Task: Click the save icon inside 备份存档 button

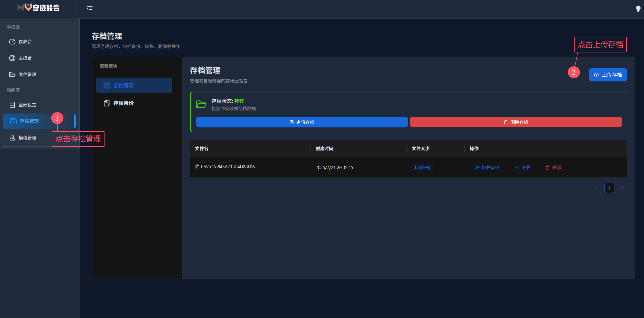Action: [292, 122]
